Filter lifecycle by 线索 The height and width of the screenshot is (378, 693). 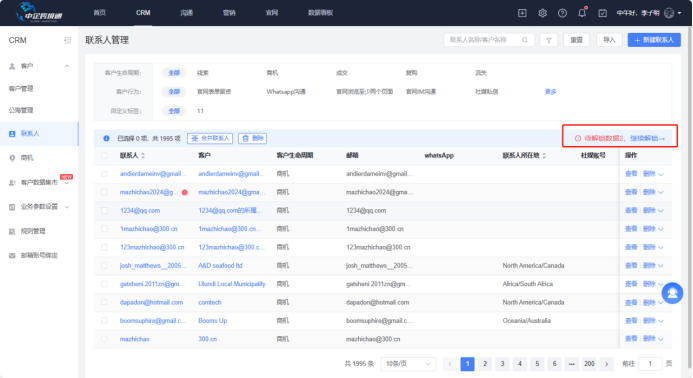click(203, 73)
